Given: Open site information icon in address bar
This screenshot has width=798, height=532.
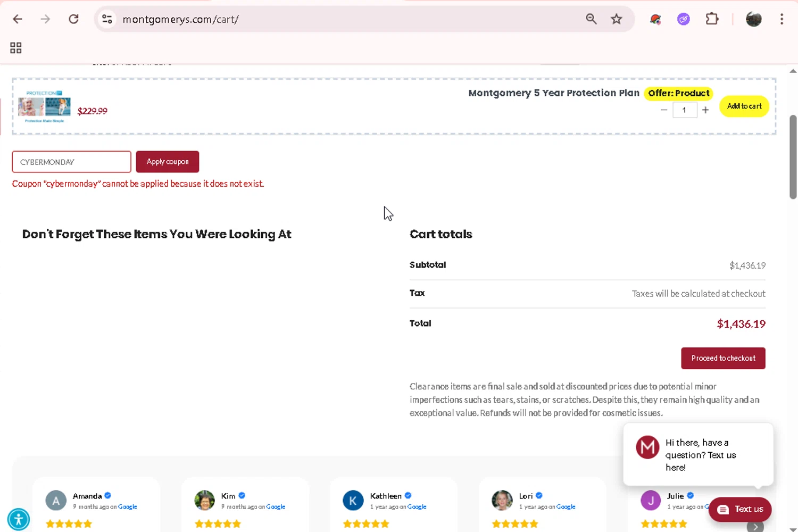Looking at the screenshot, I should (x=107, y=19).
